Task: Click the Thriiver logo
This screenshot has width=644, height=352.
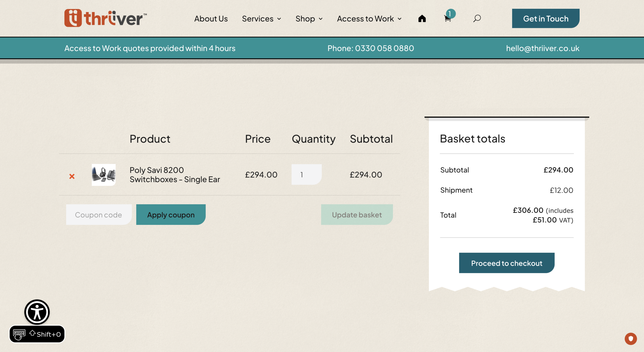Action: [x=106, y=18]
